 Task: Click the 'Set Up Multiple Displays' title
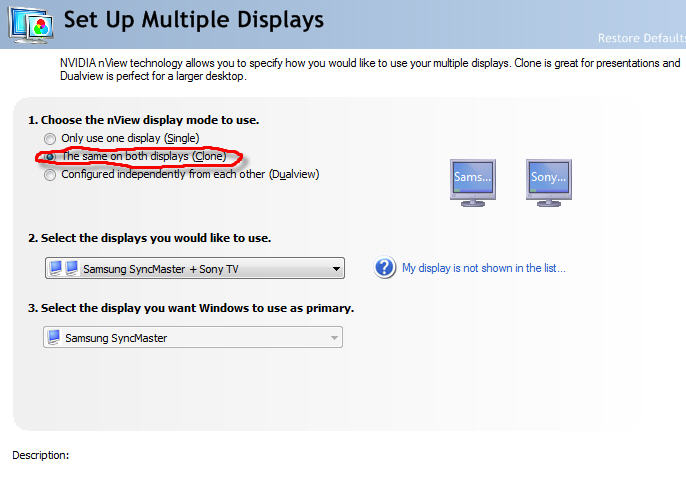tap(194, 20)
